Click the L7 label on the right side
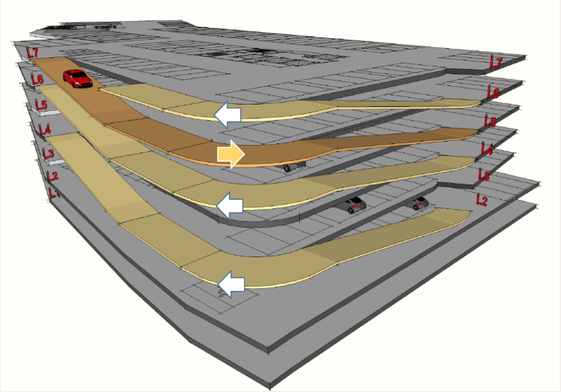Image resolution: width=561 pixels, height=392 pixels. pyautogui.click(x=496, y=63)
